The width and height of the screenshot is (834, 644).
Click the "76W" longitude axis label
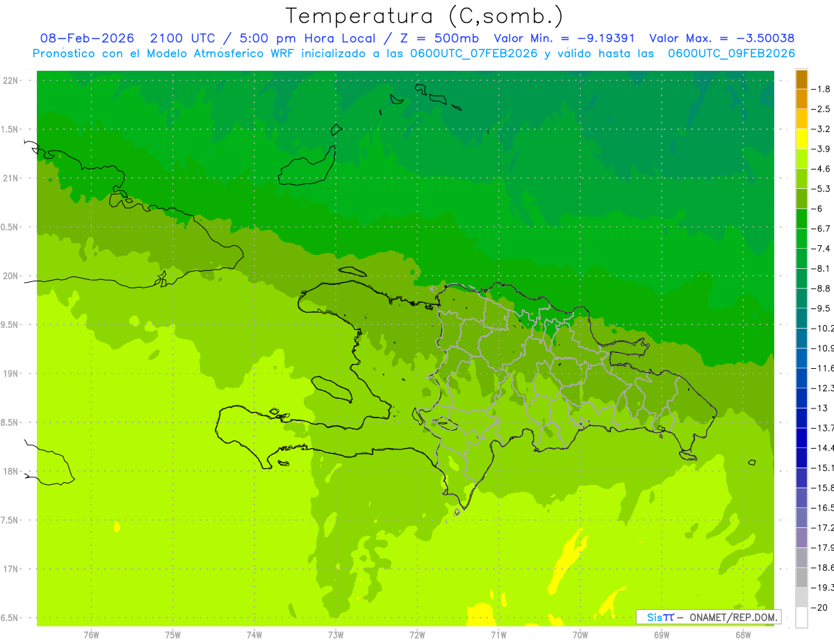[91, 635]
